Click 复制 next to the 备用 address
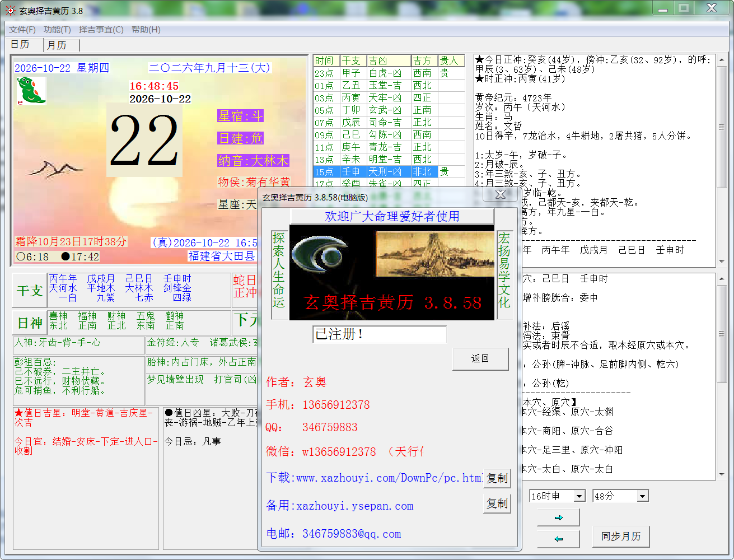 point(497,503)
